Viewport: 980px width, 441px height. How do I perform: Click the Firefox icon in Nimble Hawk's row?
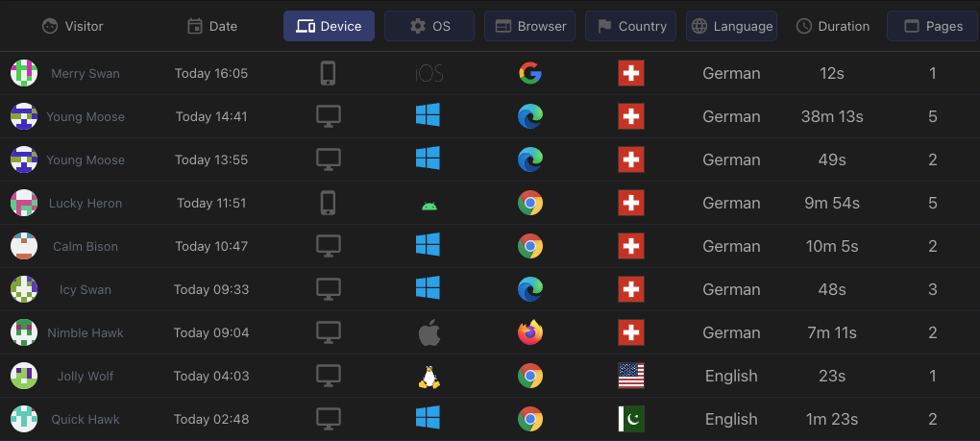(530, 332)
